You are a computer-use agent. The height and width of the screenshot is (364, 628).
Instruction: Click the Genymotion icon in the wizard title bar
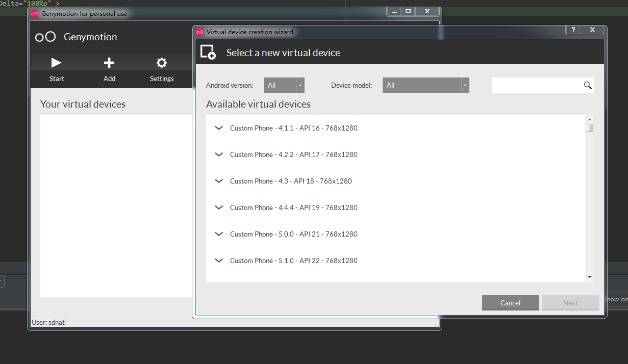click(199, 32)
